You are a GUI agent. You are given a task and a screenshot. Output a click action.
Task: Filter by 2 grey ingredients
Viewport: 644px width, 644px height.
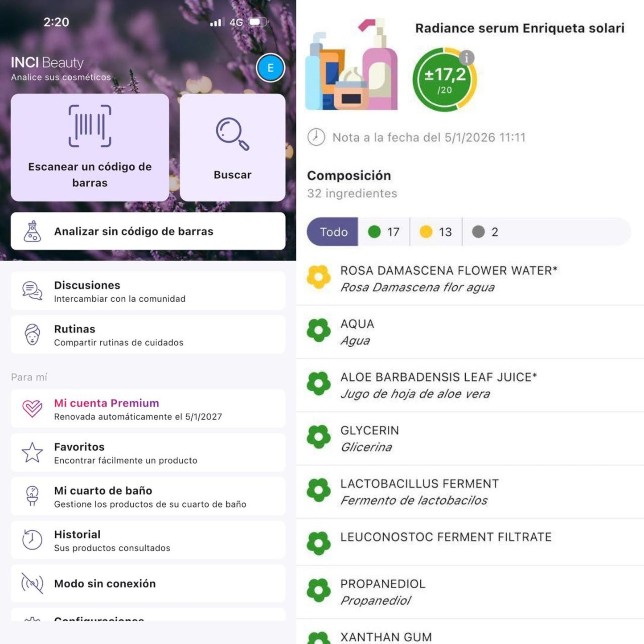[x=485, y=232]
